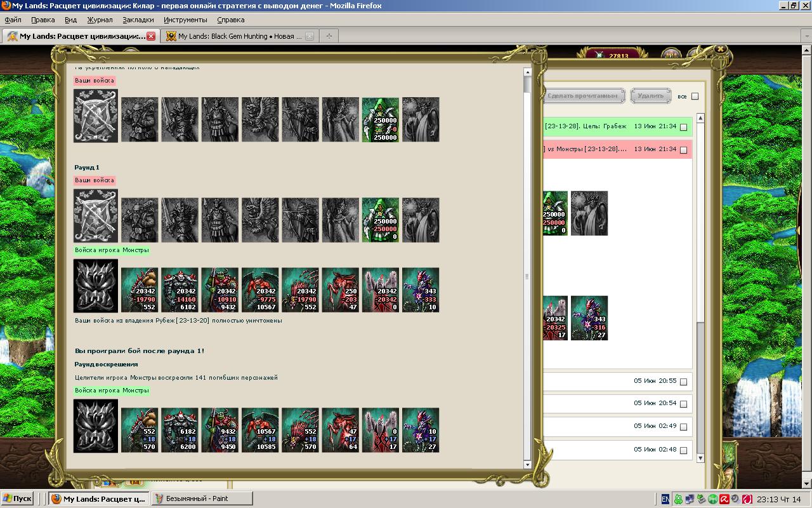This screenshot has height=508, width=812.
Task: Click the grey dwarf unit in Round 1 row
Action: [x=140, y=220]
